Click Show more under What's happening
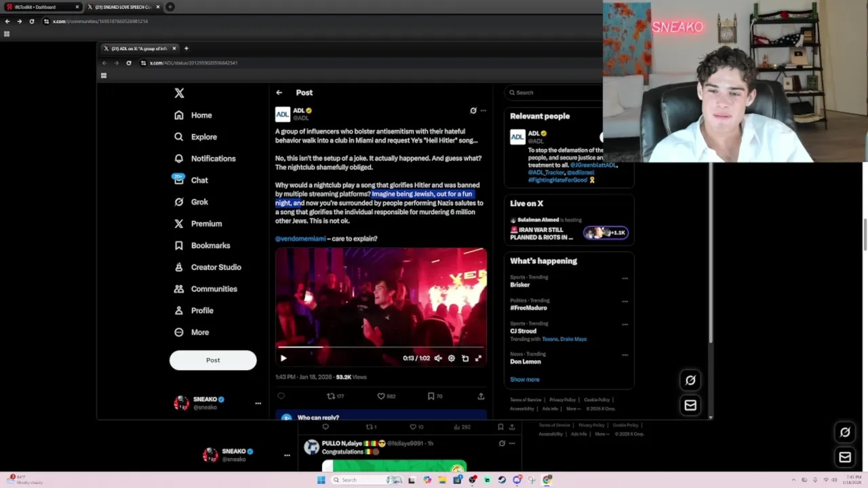868x488 pixels. [525, 380]
